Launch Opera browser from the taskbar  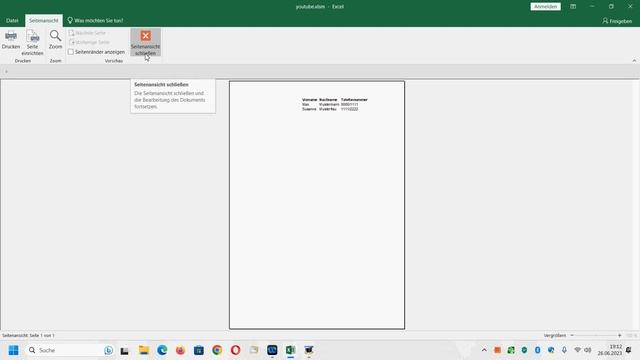tap(236, 350)
